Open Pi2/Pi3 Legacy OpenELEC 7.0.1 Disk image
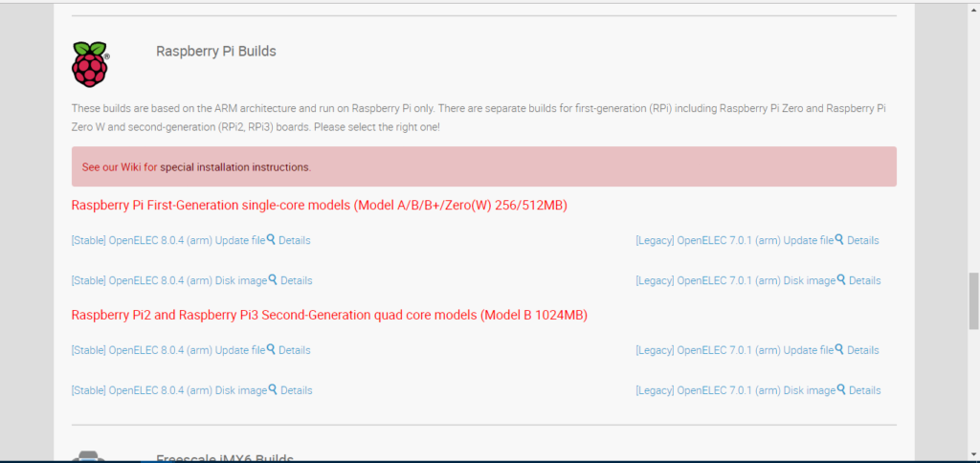980x463 pixels. pyautogui.click(x=735, y=390)
